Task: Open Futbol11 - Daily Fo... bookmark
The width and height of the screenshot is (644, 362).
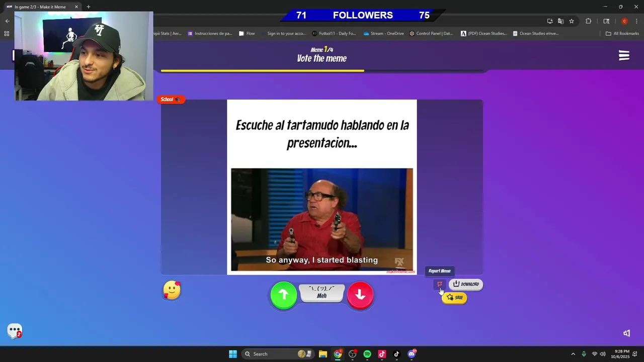Action: [334, 34]
